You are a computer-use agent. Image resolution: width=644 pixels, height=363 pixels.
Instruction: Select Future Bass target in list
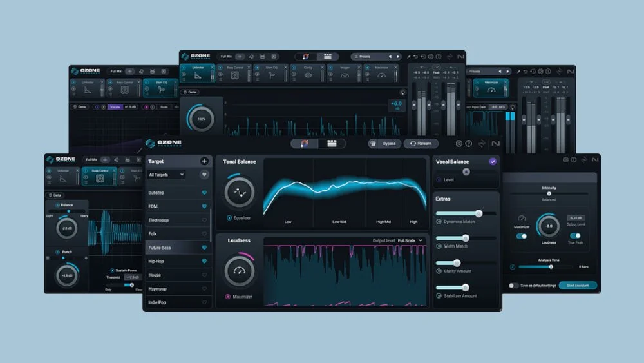(178, 248)
